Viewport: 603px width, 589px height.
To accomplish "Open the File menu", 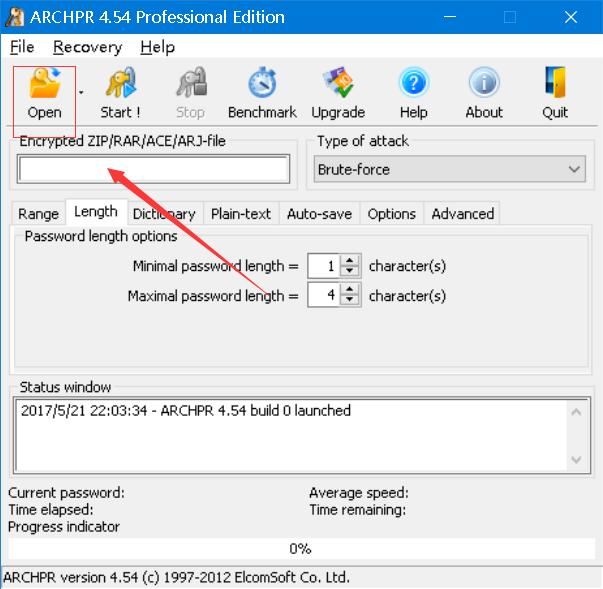I will [22, 47].
